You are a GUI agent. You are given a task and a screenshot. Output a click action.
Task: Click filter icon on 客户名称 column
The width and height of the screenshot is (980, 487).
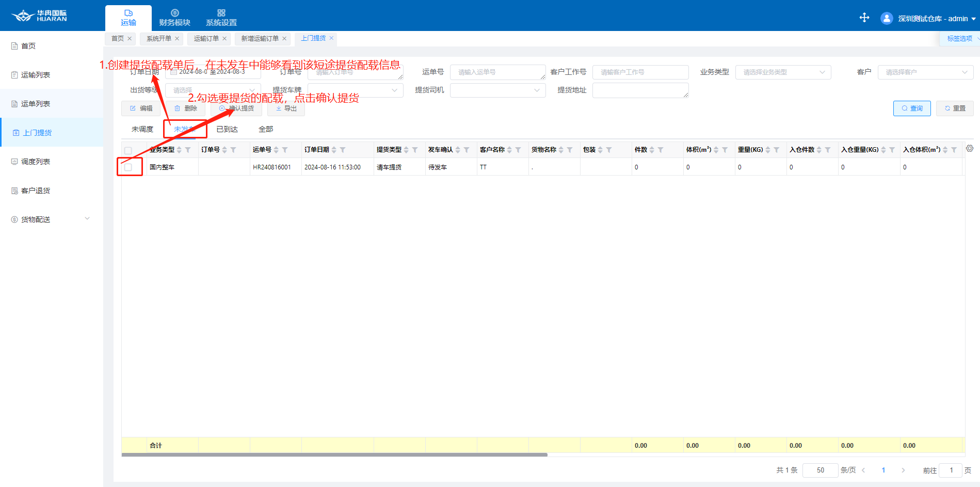(x=518, y=150)
